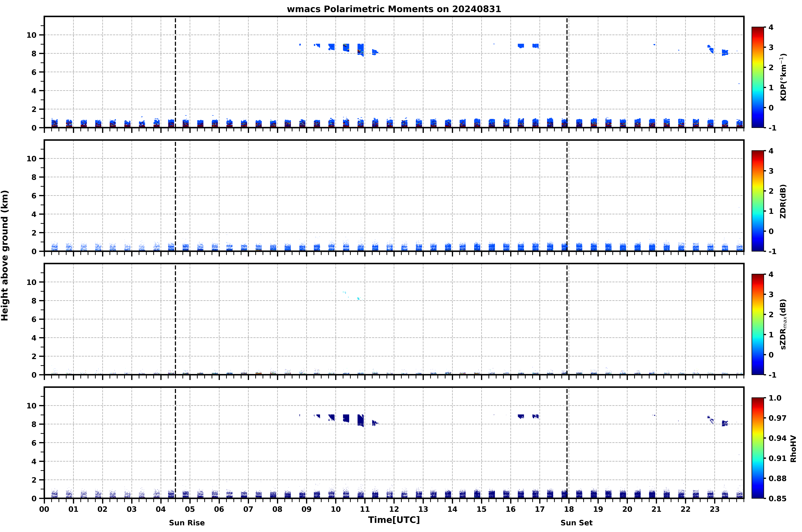802x532 pixels.
Task: Click the 05 hour tick label
Action: 190,509
